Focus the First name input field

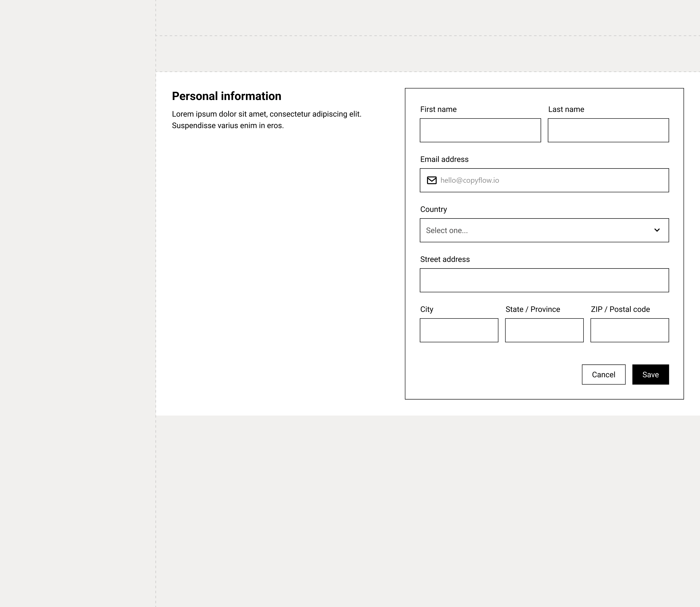pyautogui.click(x=480, y=130)
